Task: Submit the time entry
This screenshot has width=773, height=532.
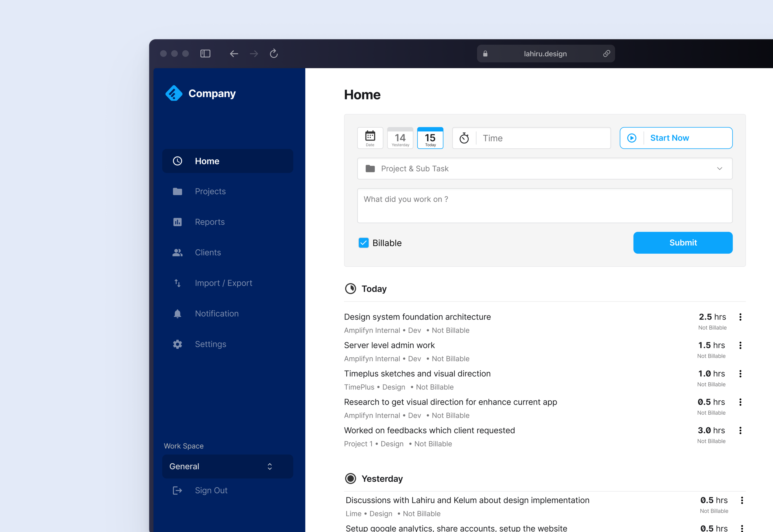Action: 683,243
